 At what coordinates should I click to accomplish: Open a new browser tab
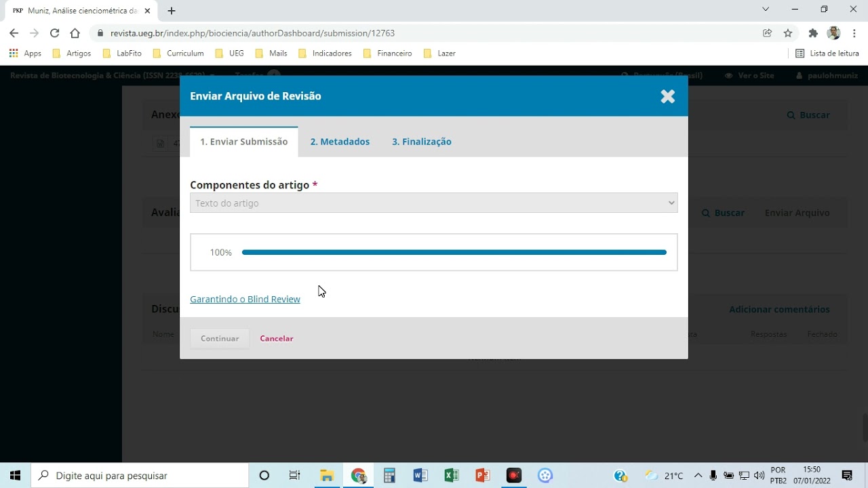coord(172,11)
